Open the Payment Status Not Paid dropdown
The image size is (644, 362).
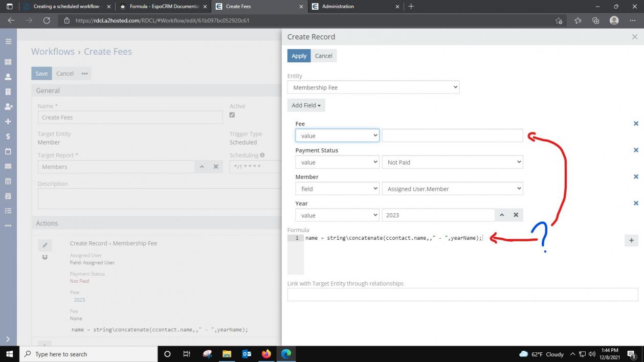pos(452,162)
